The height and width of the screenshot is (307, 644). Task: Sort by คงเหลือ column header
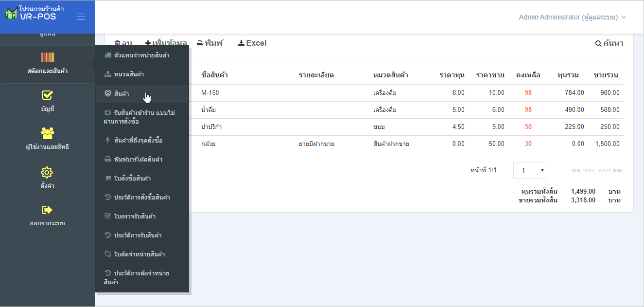[x=528, y=75]
